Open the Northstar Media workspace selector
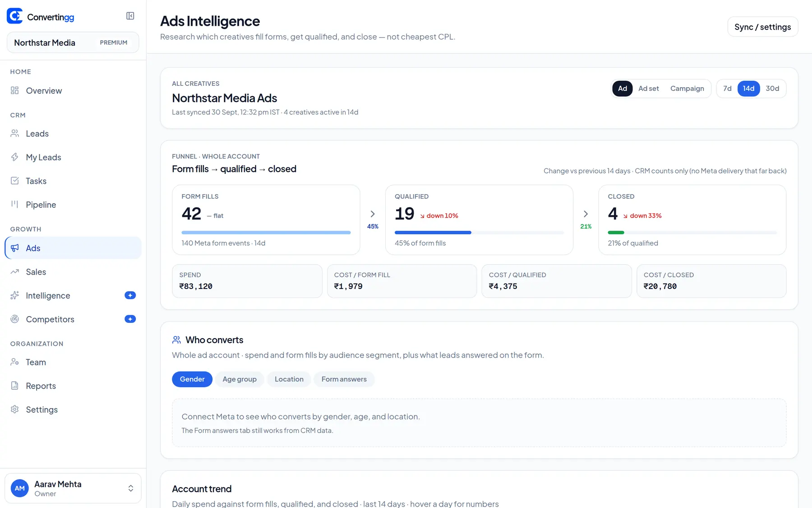This screenshot has width=812, height=508. (73, 42)
